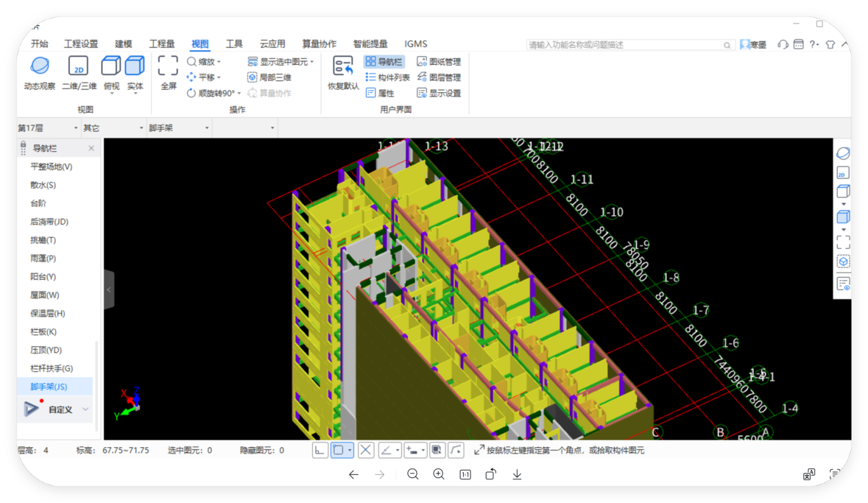Image resolution: width=868 pixels, height=503 pixels.
Task: Open the help question mark dropdown
Action: tap(814, 44)
